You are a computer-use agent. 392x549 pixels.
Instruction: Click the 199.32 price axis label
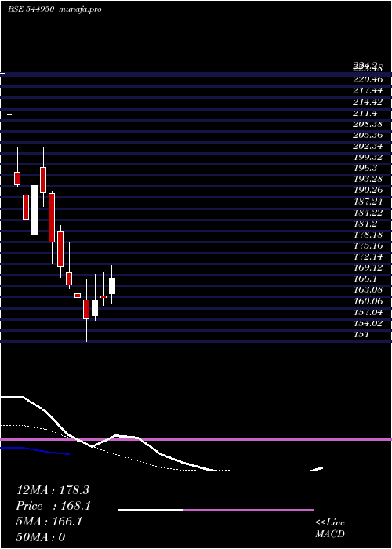point(368,157)
